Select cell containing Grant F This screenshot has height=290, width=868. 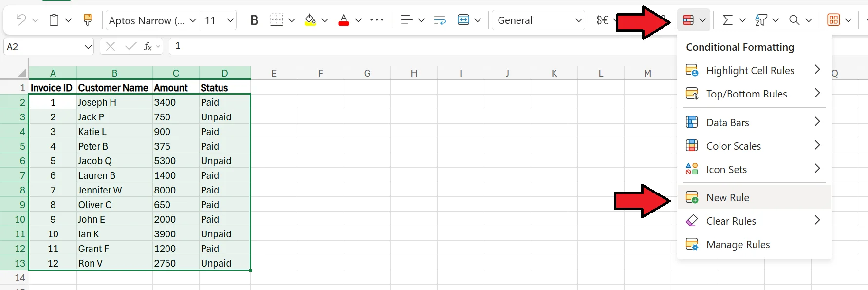114,249
